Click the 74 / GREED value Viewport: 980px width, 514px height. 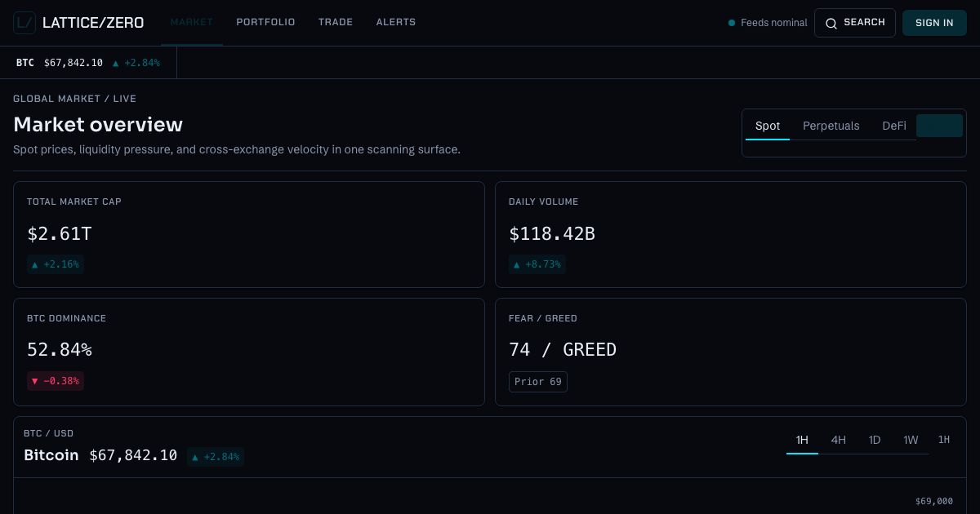point(563,350)
